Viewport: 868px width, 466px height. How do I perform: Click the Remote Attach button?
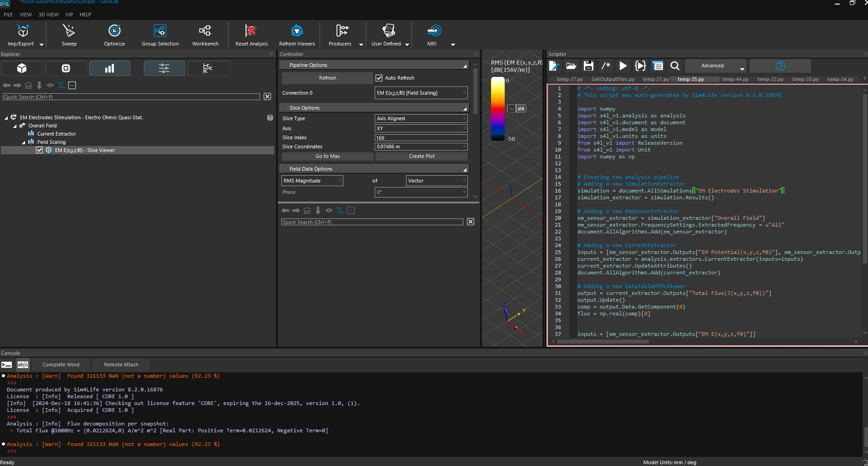pos(121,365)
